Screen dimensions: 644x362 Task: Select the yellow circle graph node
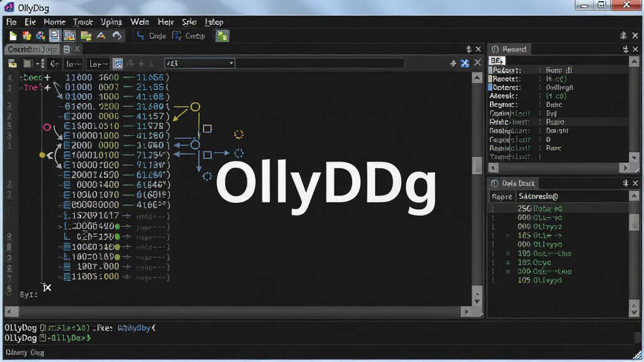coord(195,107)
